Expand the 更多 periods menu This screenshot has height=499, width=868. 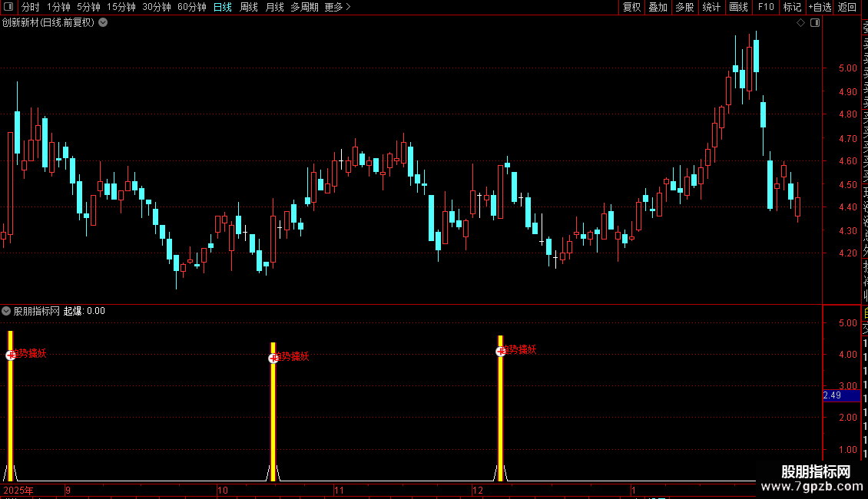338,7
